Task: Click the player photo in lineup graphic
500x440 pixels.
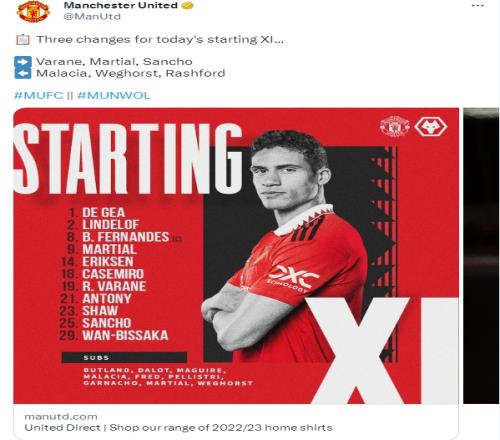Action: [x=287, y=245]
